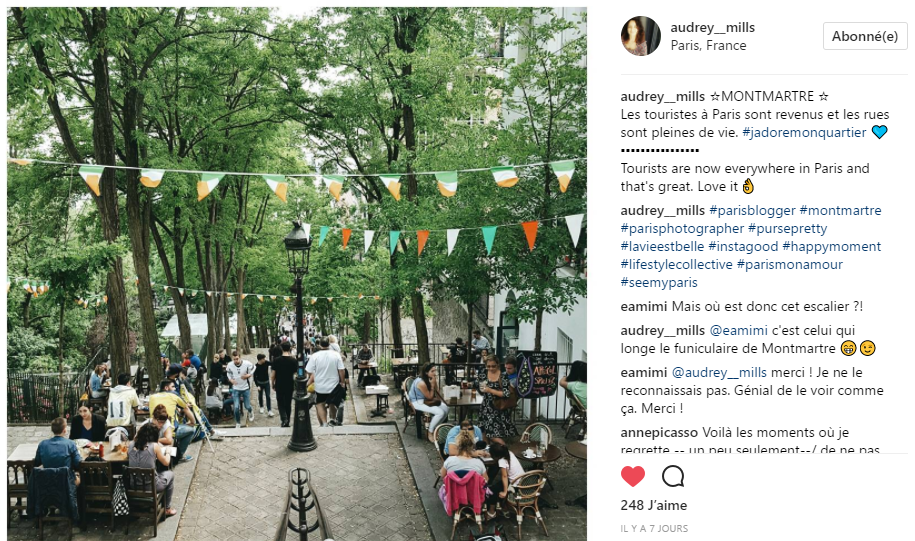
Task: Open the #jadoremonquartier hashtag
Action: [x=804, y=132]
